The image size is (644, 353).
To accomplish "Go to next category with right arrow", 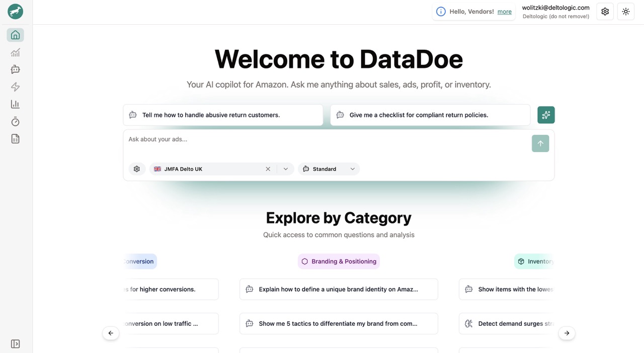I will [x=567, y=333].
